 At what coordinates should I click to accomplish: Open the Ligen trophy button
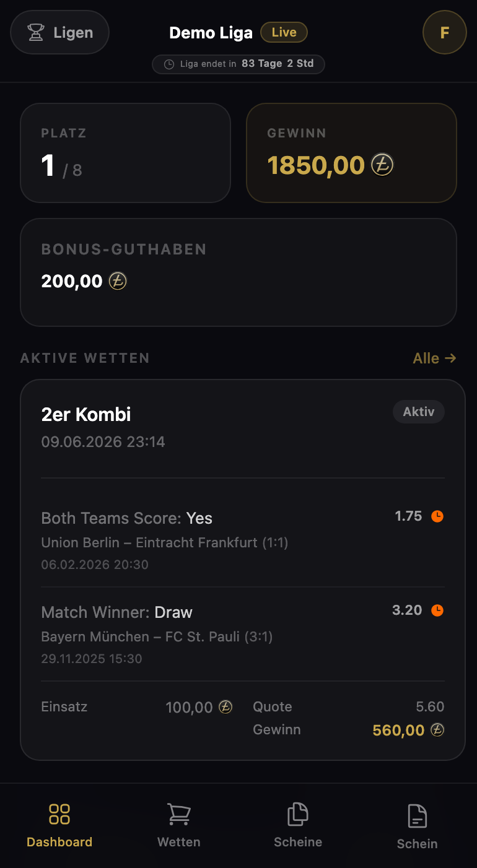59,32
